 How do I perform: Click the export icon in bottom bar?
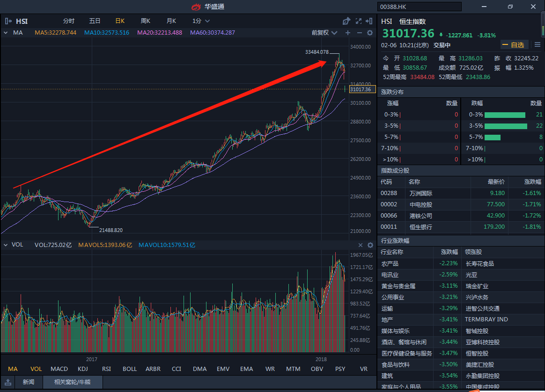click(8, 382)
